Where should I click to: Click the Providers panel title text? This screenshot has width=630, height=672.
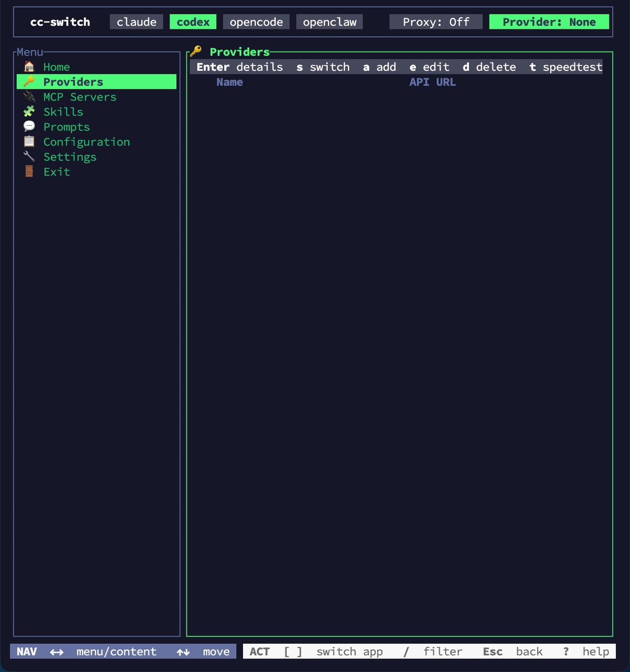coord(239,51)
